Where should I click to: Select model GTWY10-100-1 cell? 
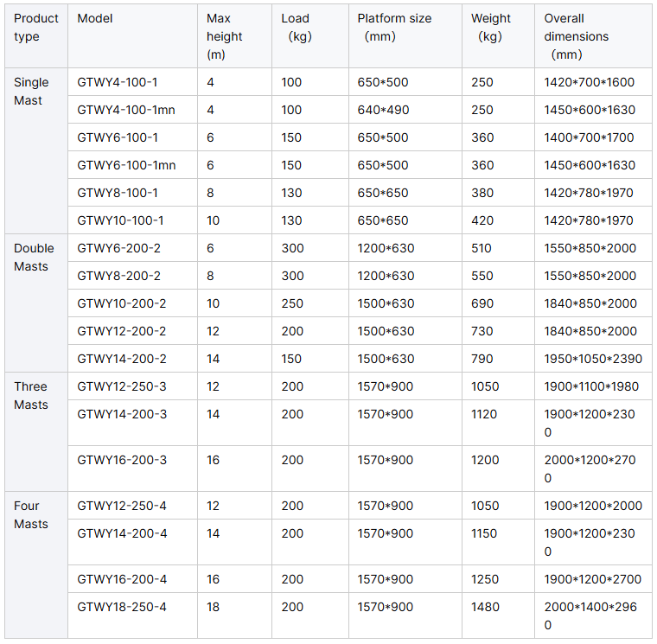tap(120, 220)
